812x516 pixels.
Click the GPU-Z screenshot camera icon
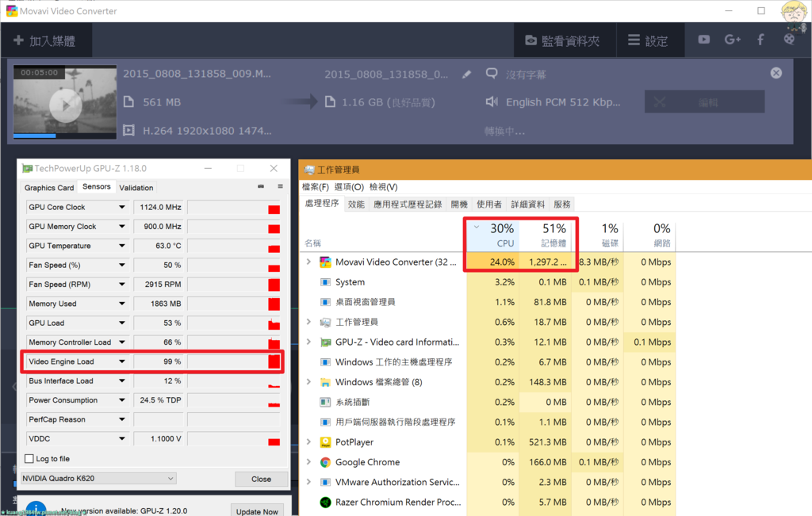pyautogui.click(x=260, y=186)
